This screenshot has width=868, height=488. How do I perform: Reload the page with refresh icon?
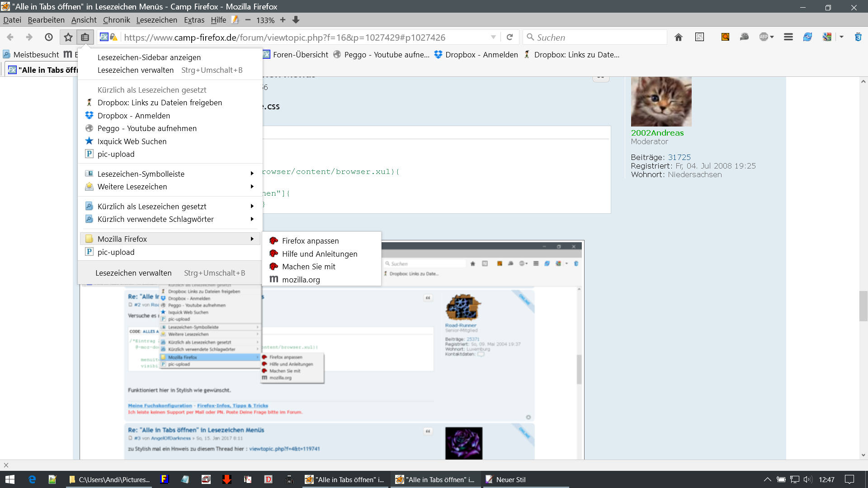pos(509,38)
